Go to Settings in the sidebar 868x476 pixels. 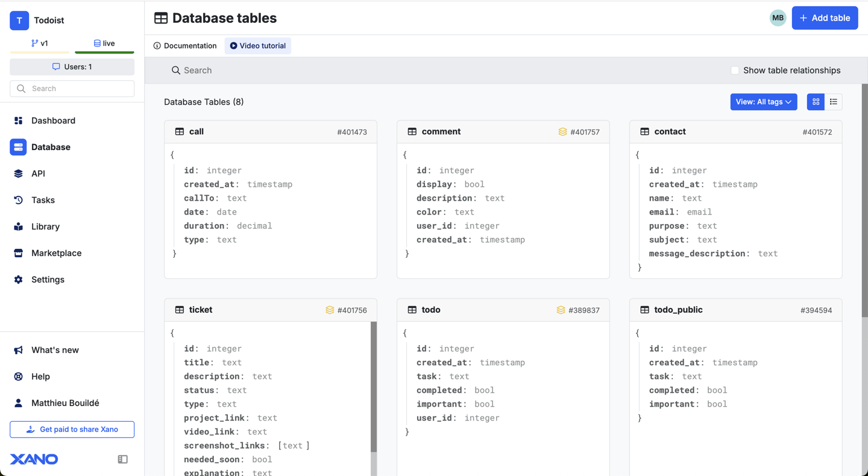pyautogui.click(x=48, y=280)
